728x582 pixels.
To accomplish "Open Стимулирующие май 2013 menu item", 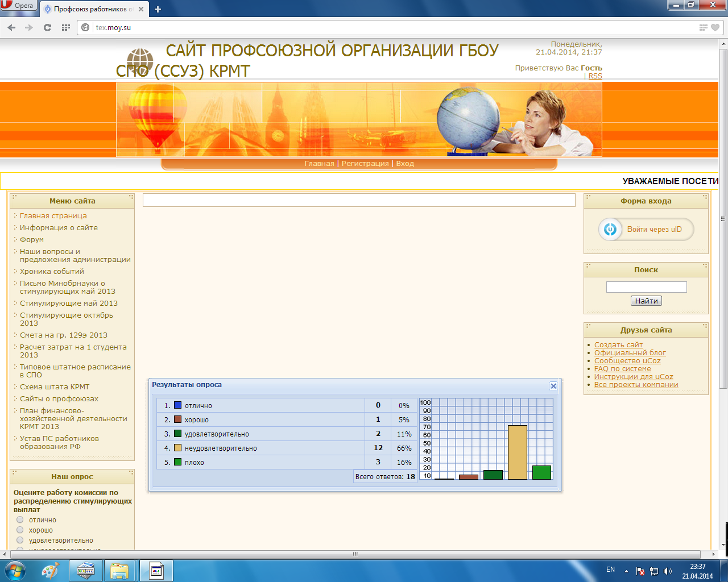I will click(69, 304).
